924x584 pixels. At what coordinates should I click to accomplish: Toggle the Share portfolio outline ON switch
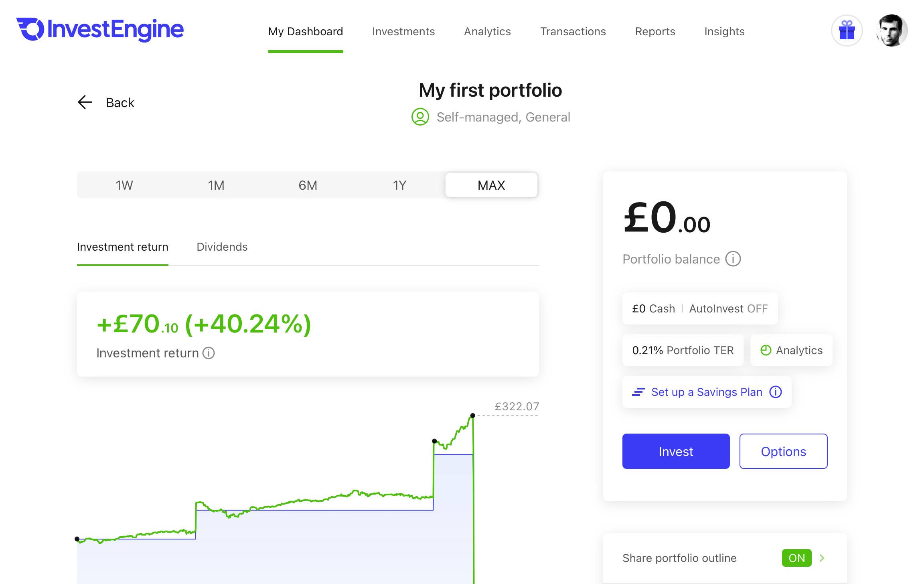pyautogui.click(x=796, y=558)
